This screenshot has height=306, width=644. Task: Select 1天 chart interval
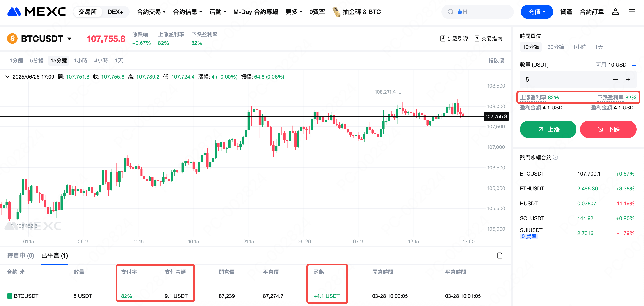(119, 60)
